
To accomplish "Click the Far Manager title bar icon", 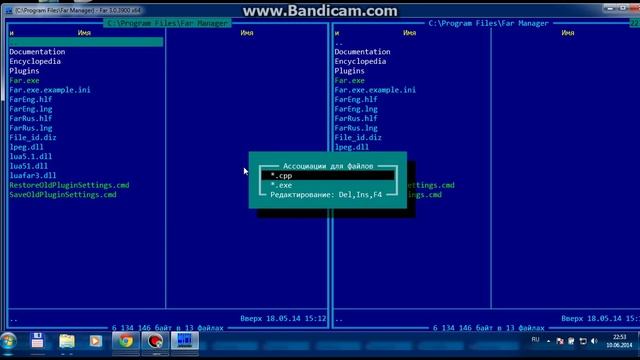I will [9, 11].
